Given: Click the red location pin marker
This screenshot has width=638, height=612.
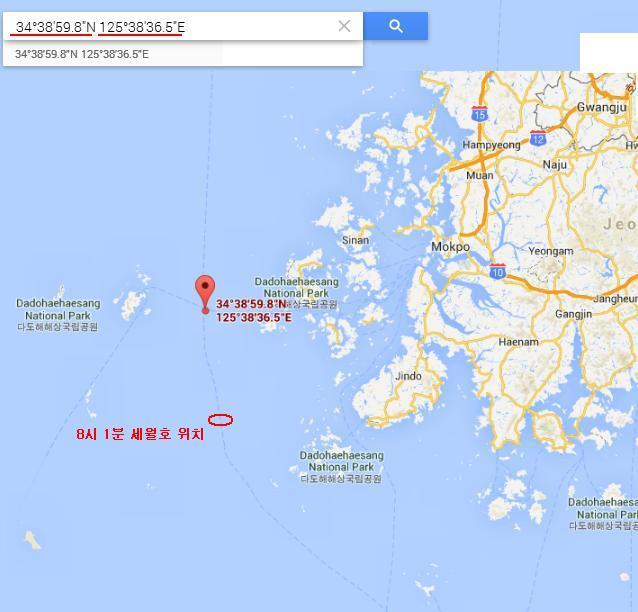Looking at the screenshot, I should [205, 294].
